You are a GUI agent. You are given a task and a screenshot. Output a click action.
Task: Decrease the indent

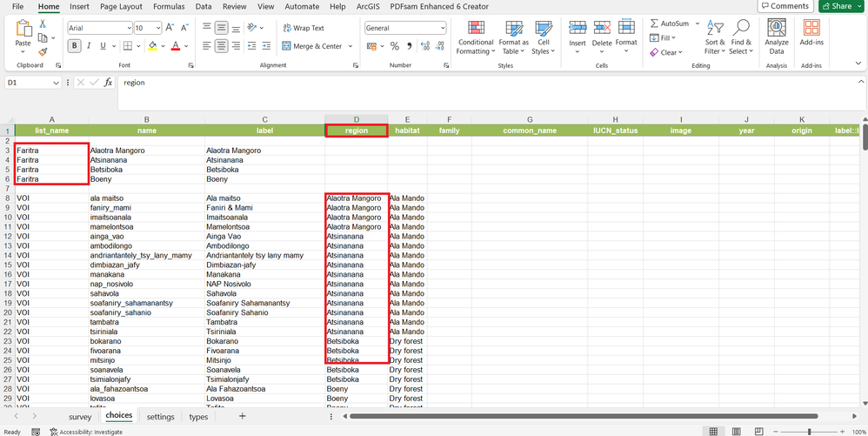coord(252,46)
